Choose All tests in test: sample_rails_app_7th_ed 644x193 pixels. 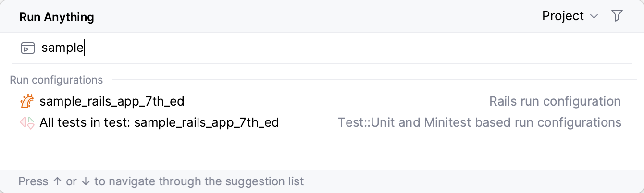pyautogui.click(x=159, y=123)
